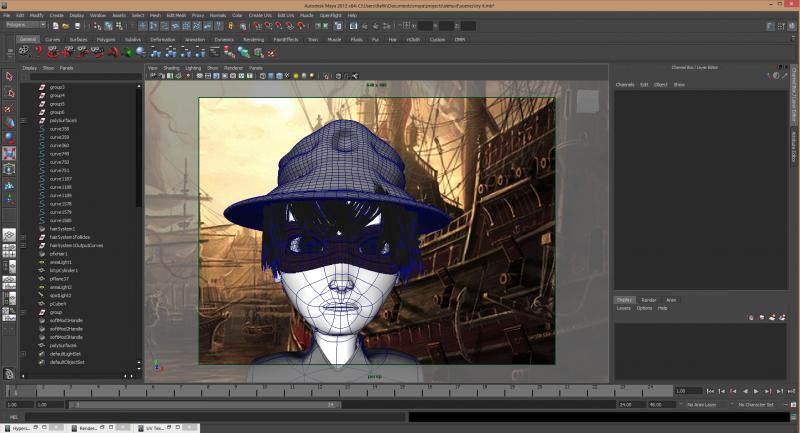This screenshot has height=433, width=800.
Task: Click the MEL command input field
Action: [x=210, y=417]
